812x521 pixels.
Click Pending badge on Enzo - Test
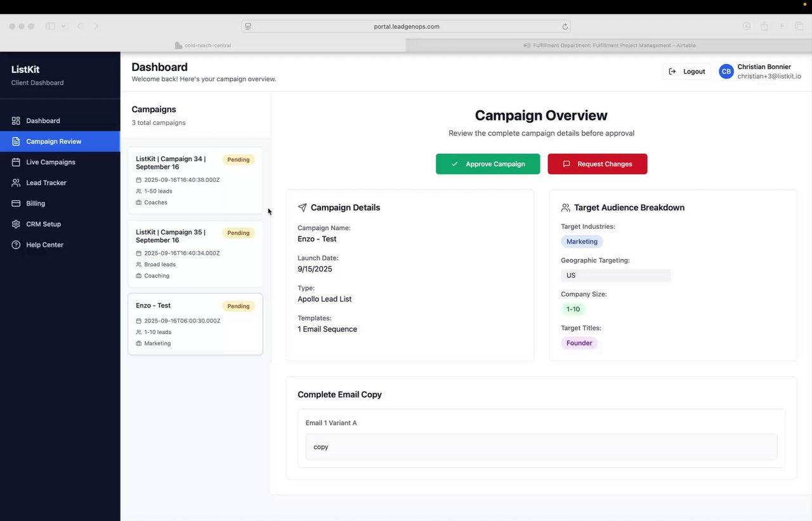[239, 306]
